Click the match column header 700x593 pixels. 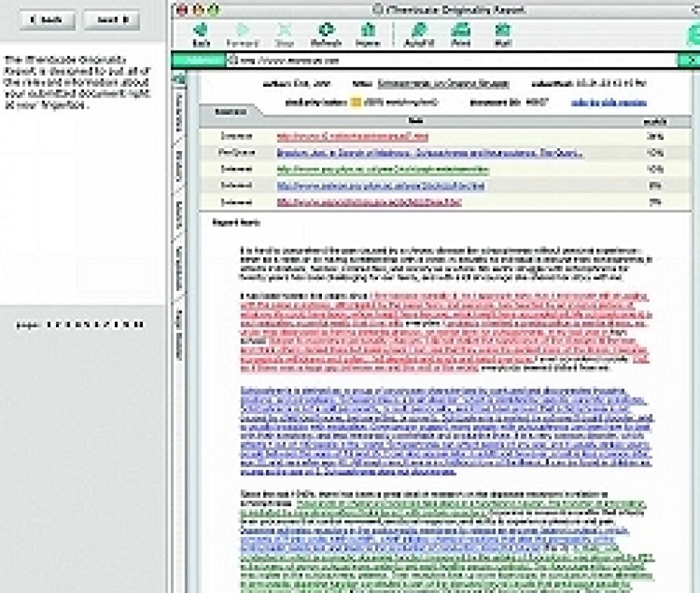[x=654, y=122]
